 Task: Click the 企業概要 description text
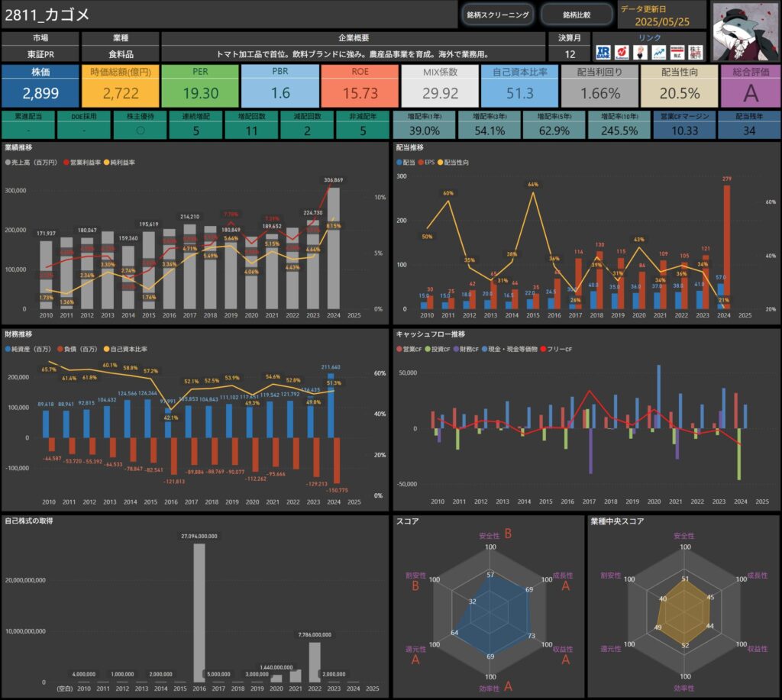click(353, 54)
